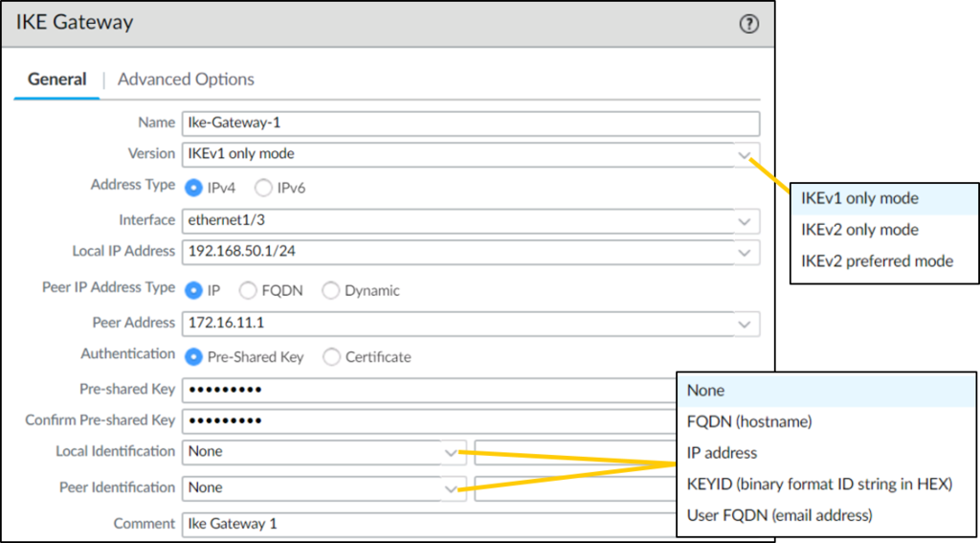Click the Peer Identification value field
980x543 pixels.
575,488
